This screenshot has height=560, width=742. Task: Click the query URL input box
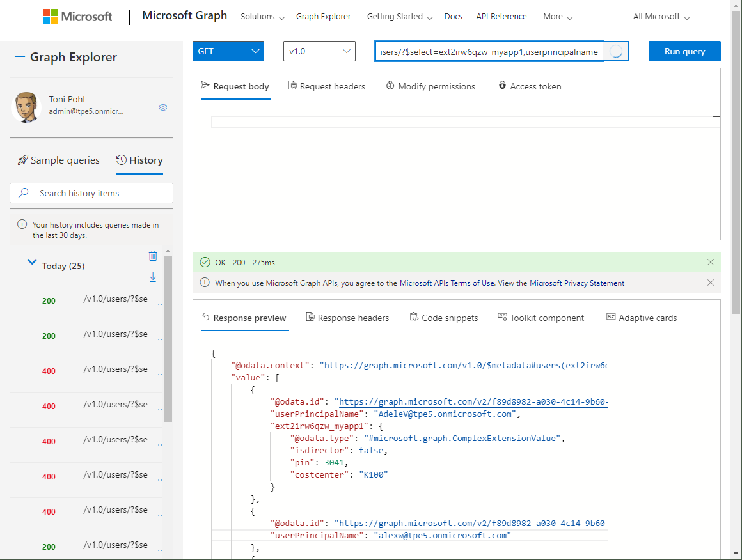click(491, 52)
